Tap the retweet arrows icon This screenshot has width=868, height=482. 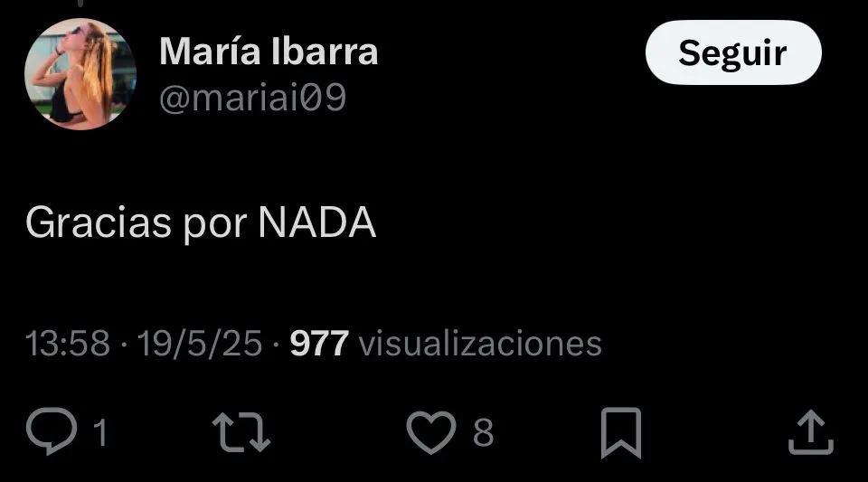pyautogui.click(x=241, y=431)
